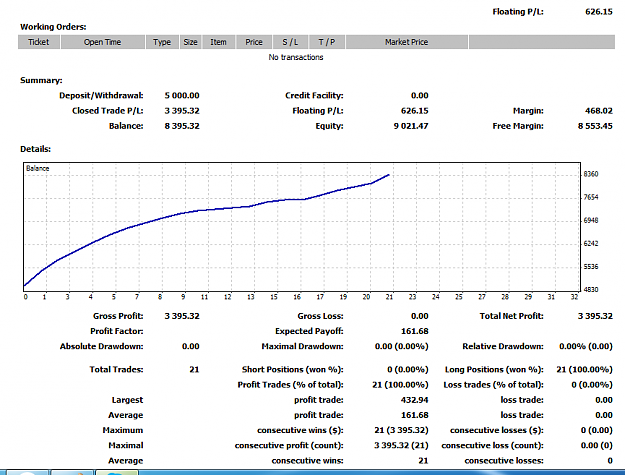Viewport: 625px width, 475px height.
Task: Select the 7654 y-axis label
Action: pyautogui.click(x=591, y=197)
